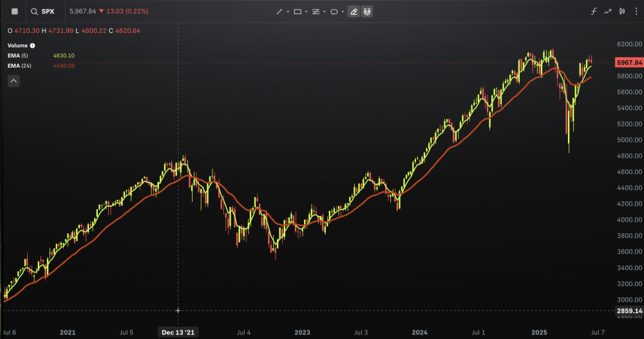
Task: Click the Dec 13 '21 date label
Action: (178, 332)
